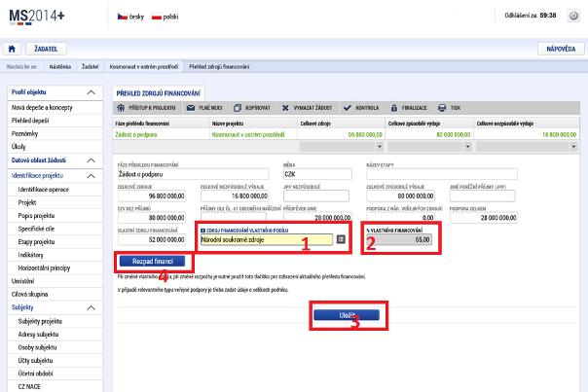This screenshot has height=392, width=588.
Task: Go to the home icon button
Action: [x=12, y=49]
